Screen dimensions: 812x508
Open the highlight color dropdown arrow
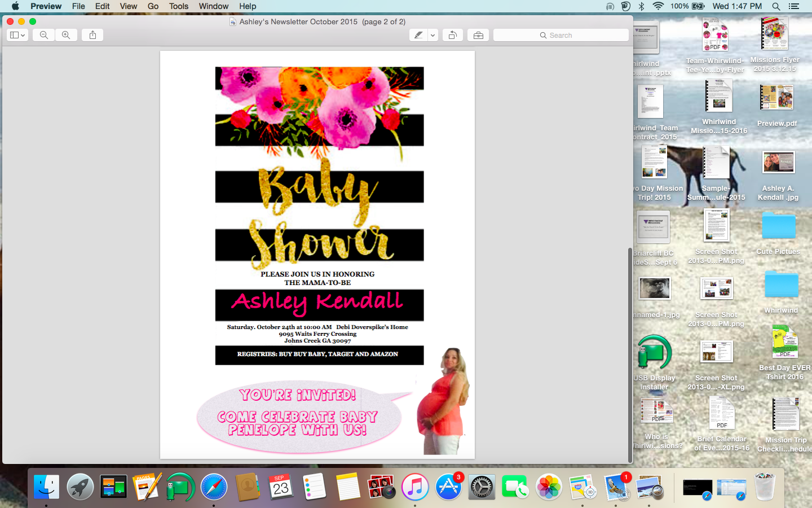[433, 35]
